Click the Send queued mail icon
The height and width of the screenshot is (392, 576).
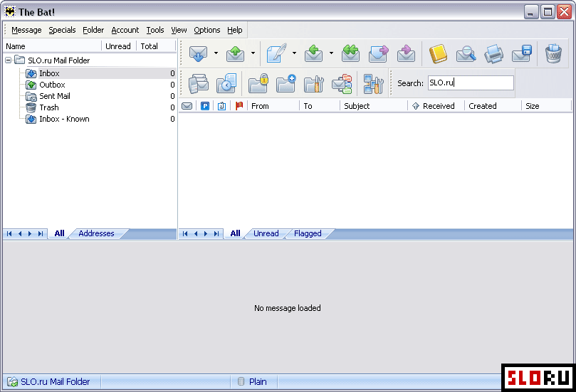click(x=236, y=53)
